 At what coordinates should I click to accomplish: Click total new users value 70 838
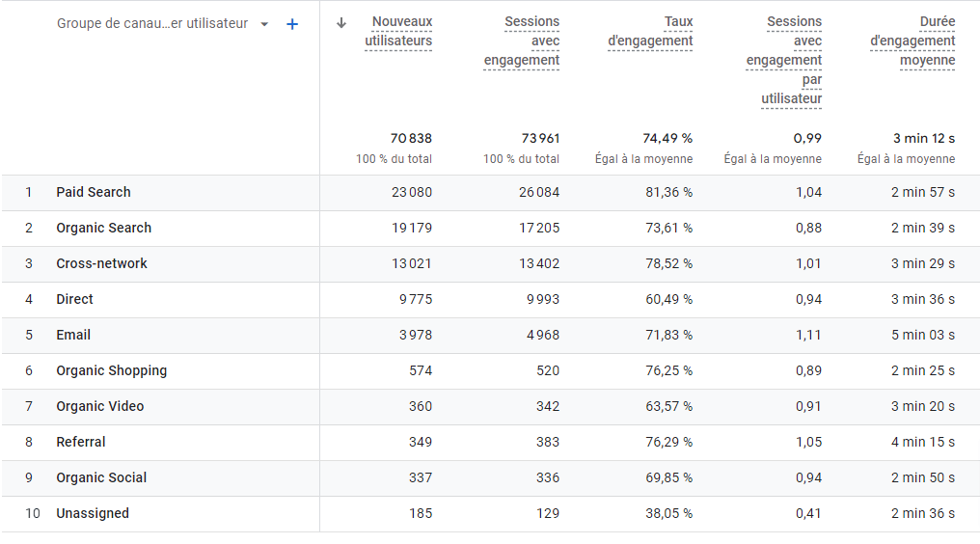coord(411,138)
